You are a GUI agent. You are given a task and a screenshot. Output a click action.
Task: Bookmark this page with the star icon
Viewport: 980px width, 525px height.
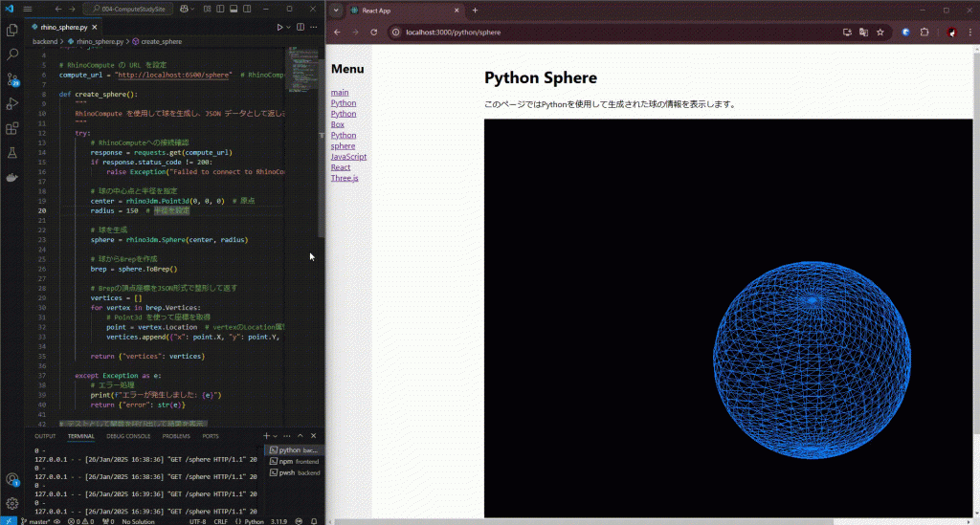(x=880, y=32)
